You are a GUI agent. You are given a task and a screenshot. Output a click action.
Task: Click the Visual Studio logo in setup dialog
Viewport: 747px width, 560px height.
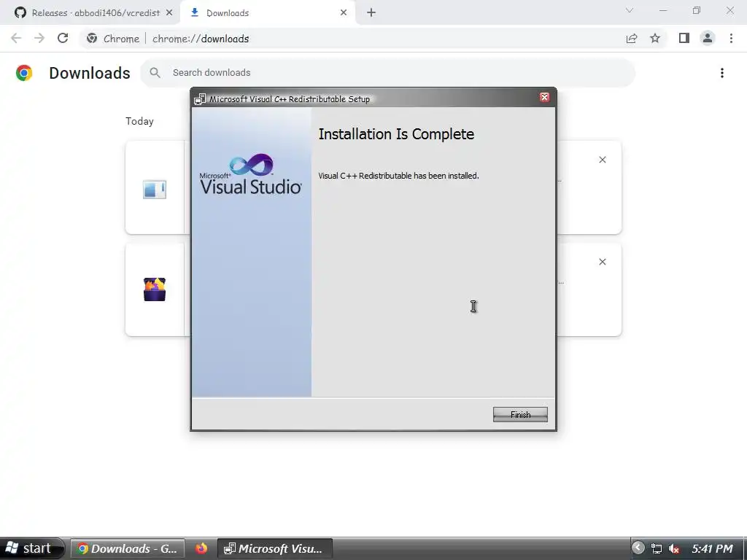[x=251, y=174]
